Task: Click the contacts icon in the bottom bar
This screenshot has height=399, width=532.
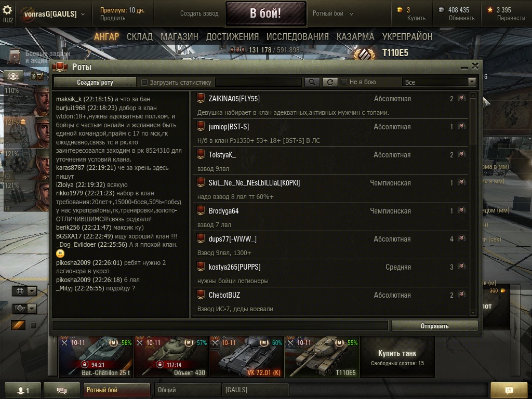Action: (x=23, y=390)
